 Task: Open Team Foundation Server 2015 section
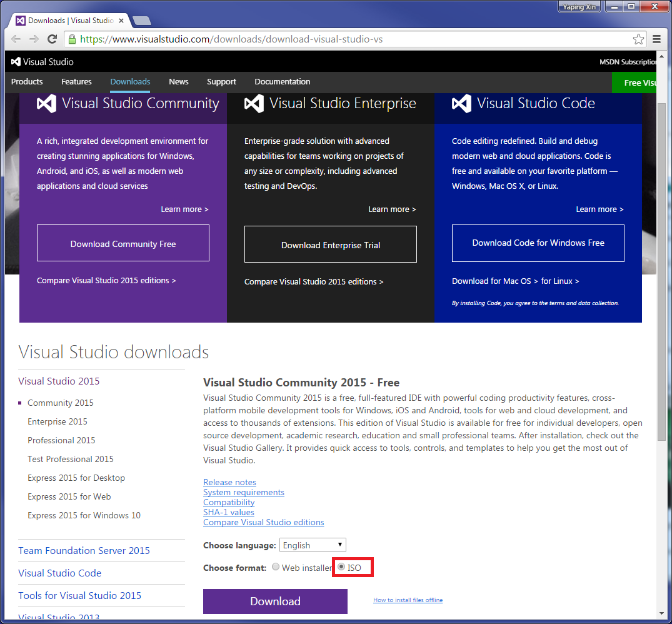[84, 550]
